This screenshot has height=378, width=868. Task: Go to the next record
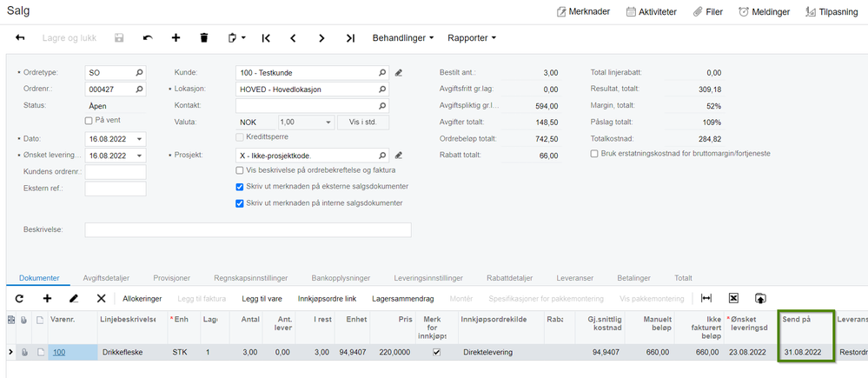pos(321,38)
